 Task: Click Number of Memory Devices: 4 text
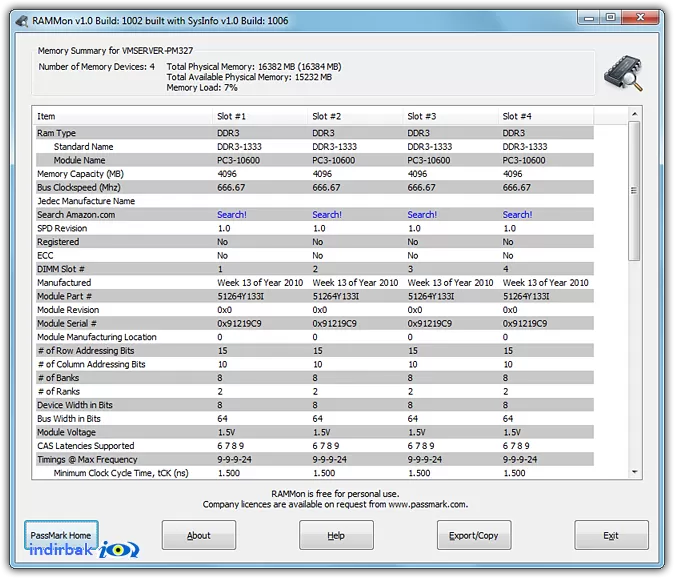tap(97, 67)
